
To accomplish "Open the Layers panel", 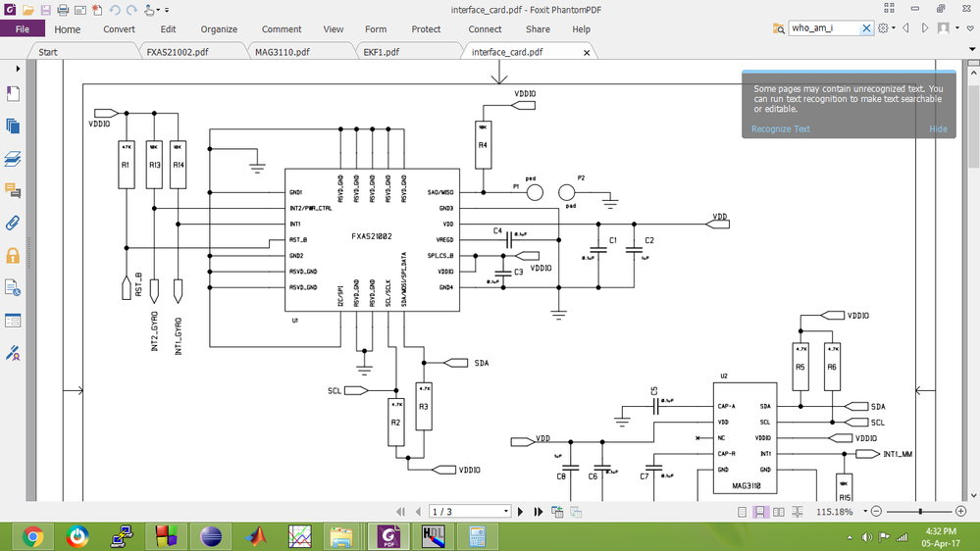I will pyautogui.click(x=13, y=159).
